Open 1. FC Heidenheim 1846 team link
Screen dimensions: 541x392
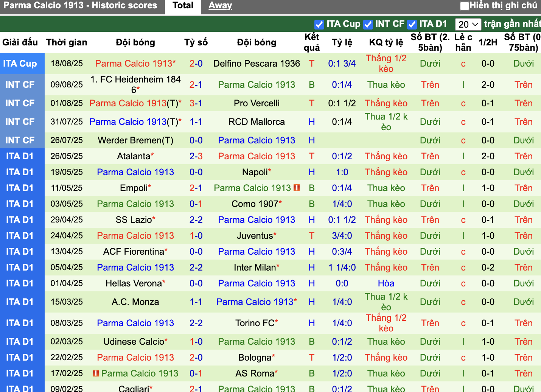click(135, 85)
